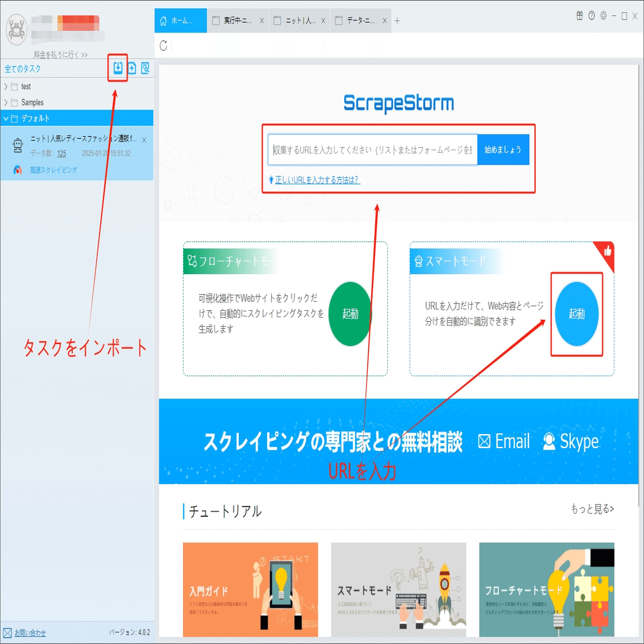Open the help question mark icon
The height and width of the screenshot is (644, 644).
pyautogui.click(x=591, y=15)
